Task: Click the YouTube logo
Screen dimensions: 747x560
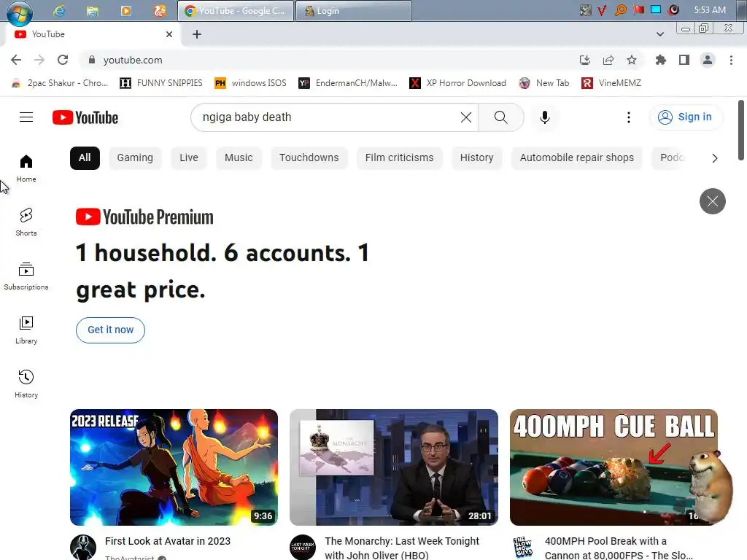Action: pyautogui.click(x=85, y=117)
